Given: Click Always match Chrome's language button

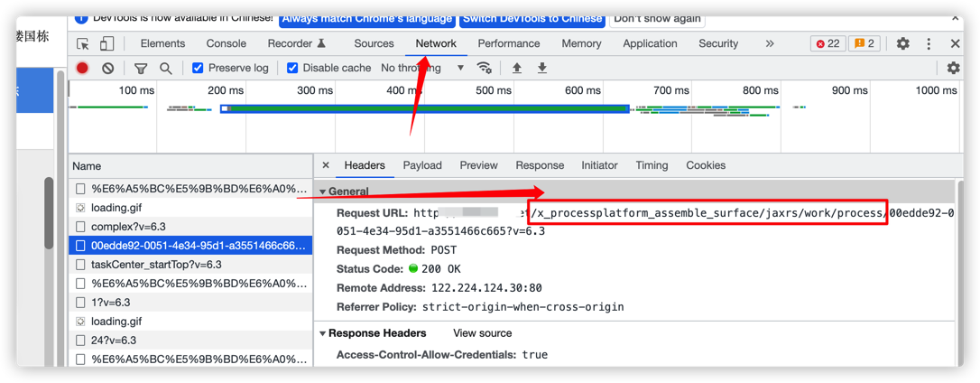Looking at the screenshot, I should tap(367, 19).
